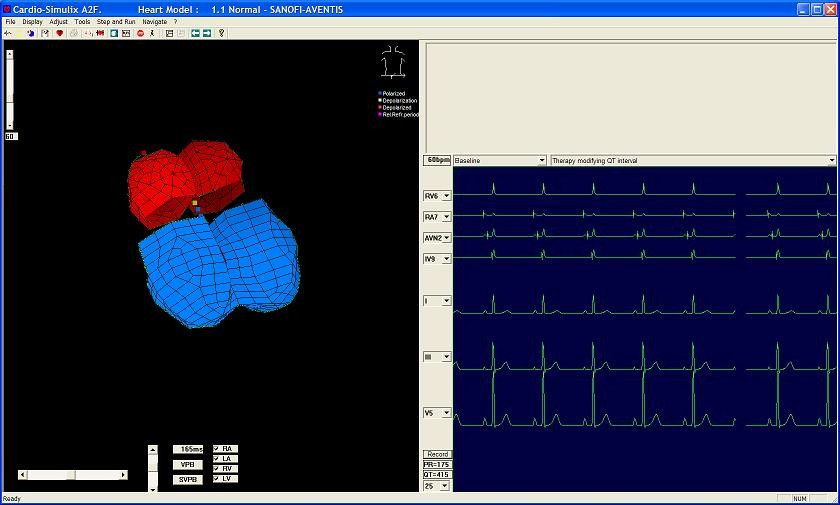Viewport: 840px width, 505px height.
Task: Open the Navigate menu
Action: coord(155,21)
